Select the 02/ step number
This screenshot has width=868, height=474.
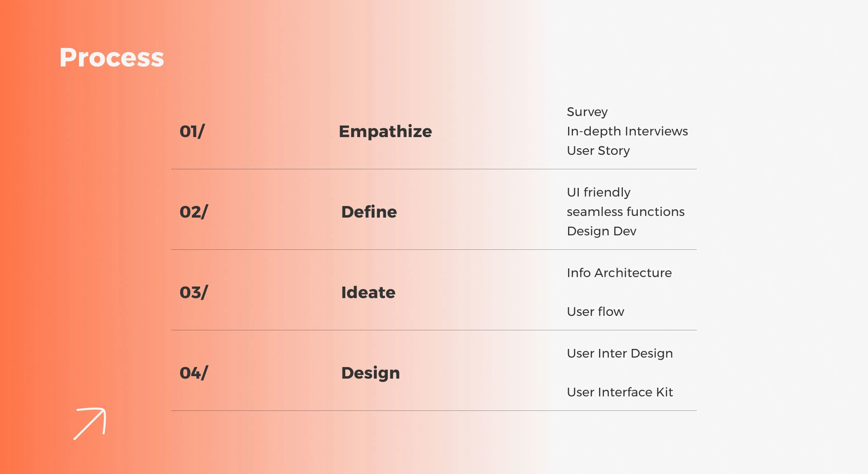[x=194, y=212]
